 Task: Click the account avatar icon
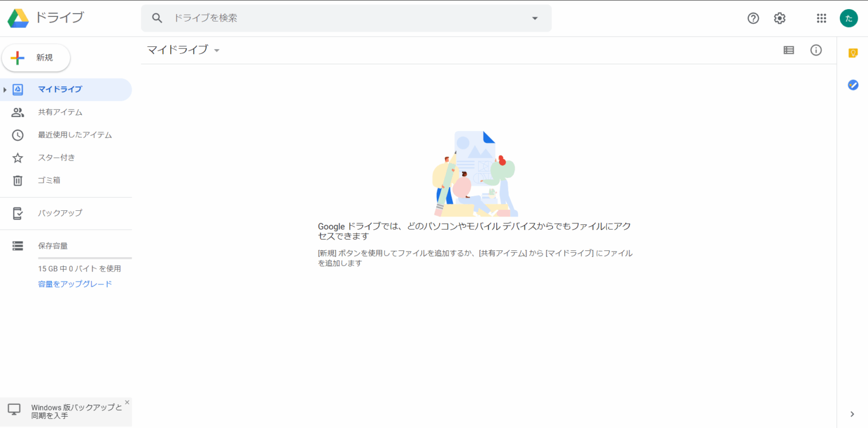pos(848,18)
